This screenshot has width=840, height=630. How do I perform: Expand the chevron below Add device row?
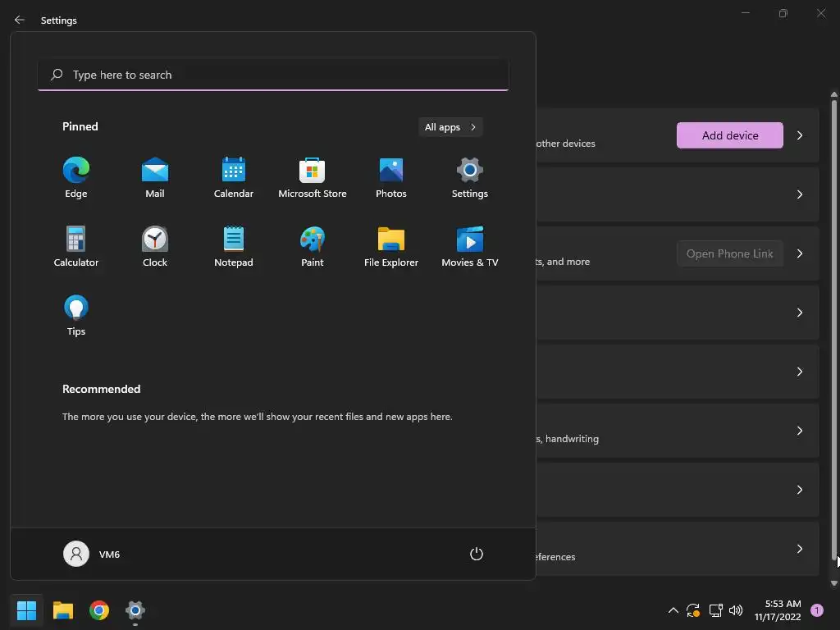800,194
